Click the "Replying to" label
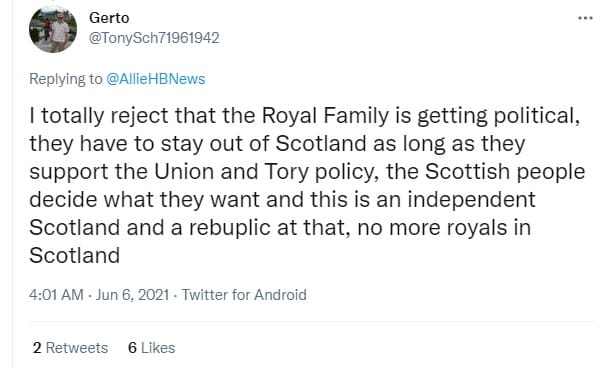605x369 pixels. click(66, 79)
